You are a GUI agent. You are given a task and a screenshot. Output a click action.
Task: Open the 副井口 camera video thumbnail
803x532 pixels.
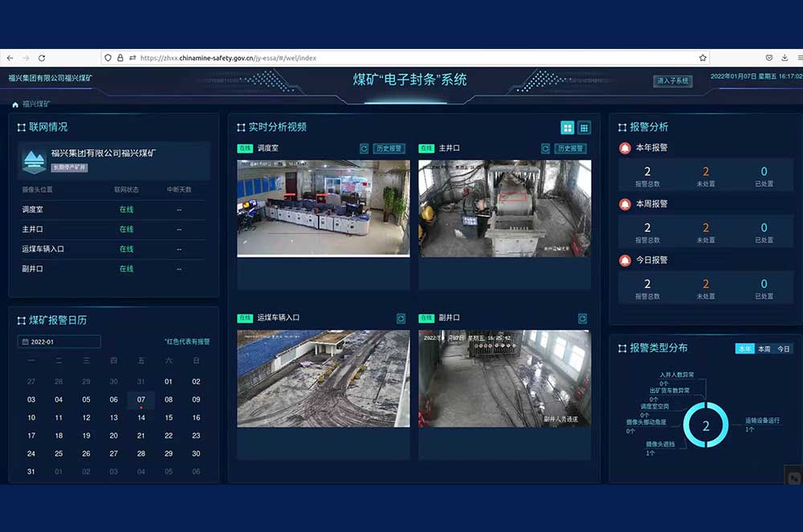click(x=504, y=378)
